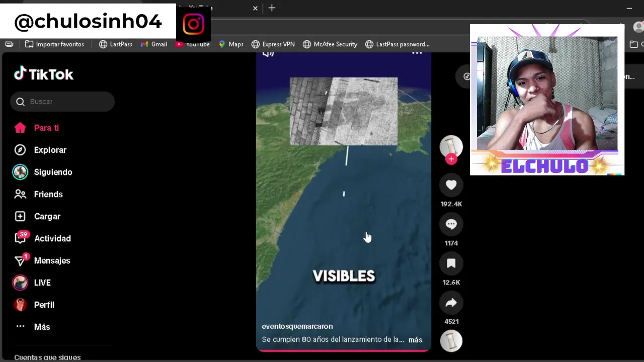
Task: Open the Siguiendo feed
Action: click(x=53, y=172)
